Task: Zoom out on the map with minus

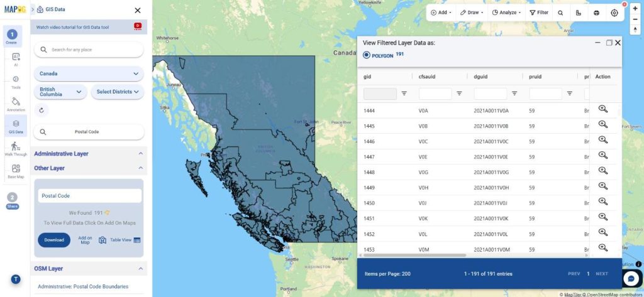Action: [635, 19]
